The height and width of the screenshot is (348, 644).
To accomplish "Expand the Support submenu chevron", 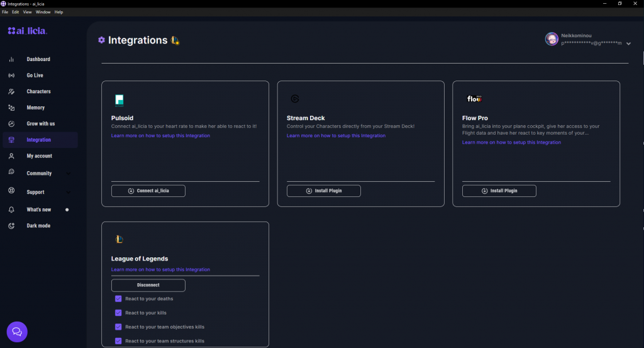I will tap(69, 193).
